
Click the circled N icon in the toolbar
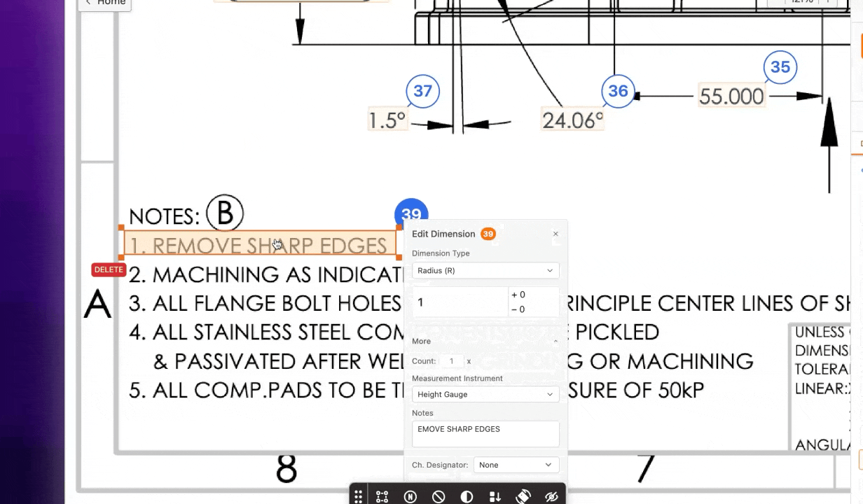tap(410, 496)
